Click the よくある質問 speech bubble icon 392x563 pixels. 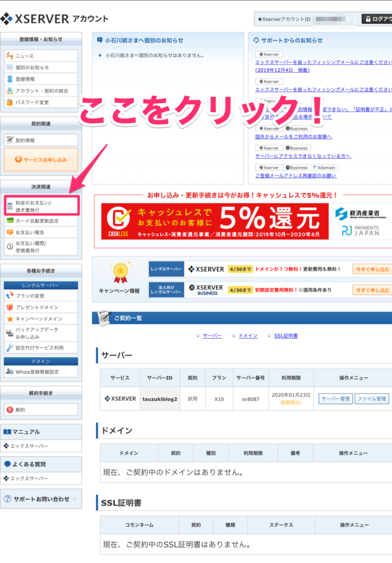(x=7, y=464)
